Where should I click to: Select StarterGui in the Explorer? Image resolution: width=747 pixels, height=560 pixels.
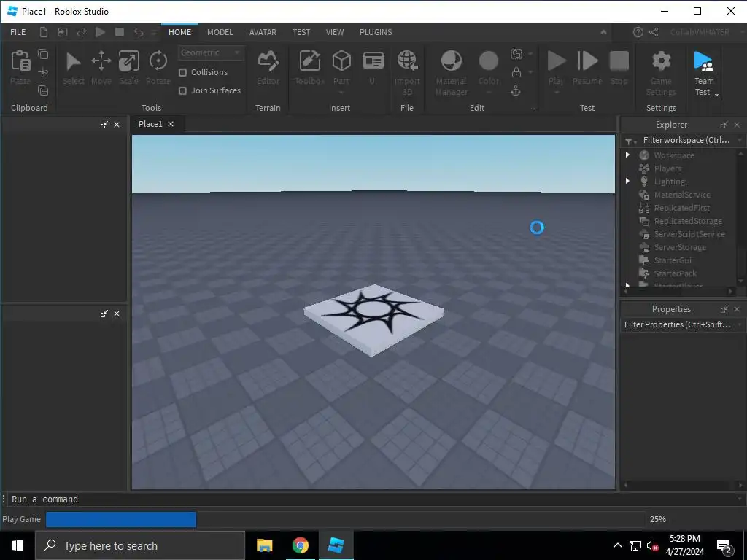[672, 260]
